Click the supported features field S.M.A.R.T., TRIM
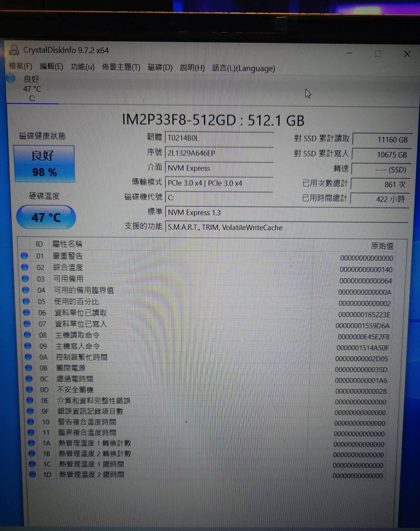This screenshot has width=420, height=531. [x=287, y=227]
